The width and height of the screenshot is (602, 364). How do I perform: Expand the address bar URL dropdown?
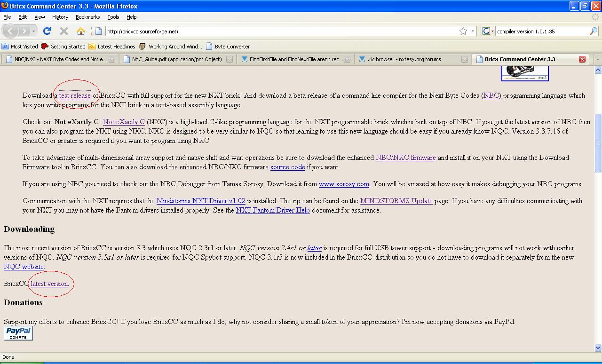[x=473, y=31]
